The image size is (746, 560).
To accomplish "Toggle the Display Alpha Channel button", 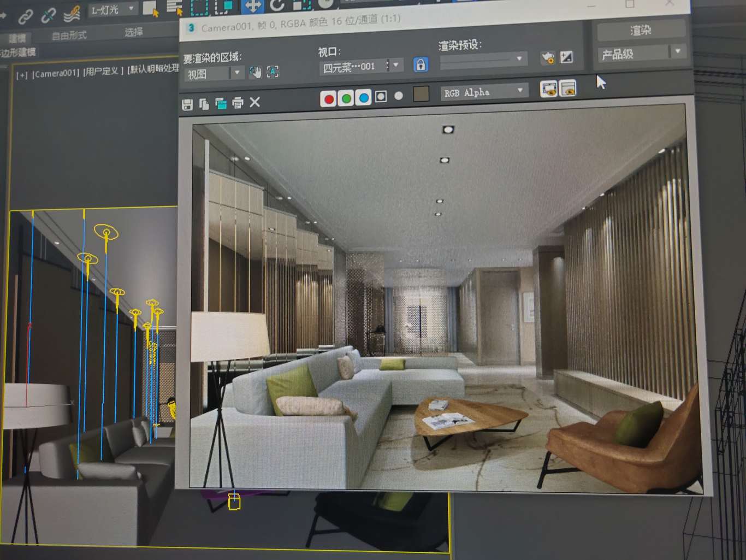I will tap(381, 97).
